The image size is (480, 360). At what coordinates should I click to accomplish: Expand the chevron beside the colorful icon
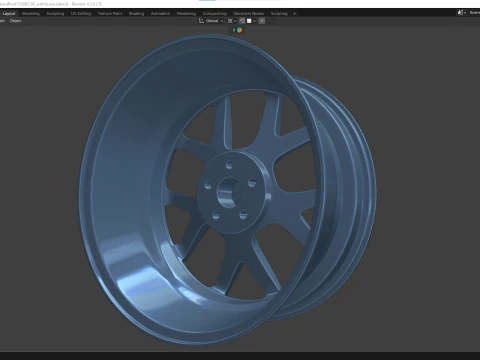[234, 30]
